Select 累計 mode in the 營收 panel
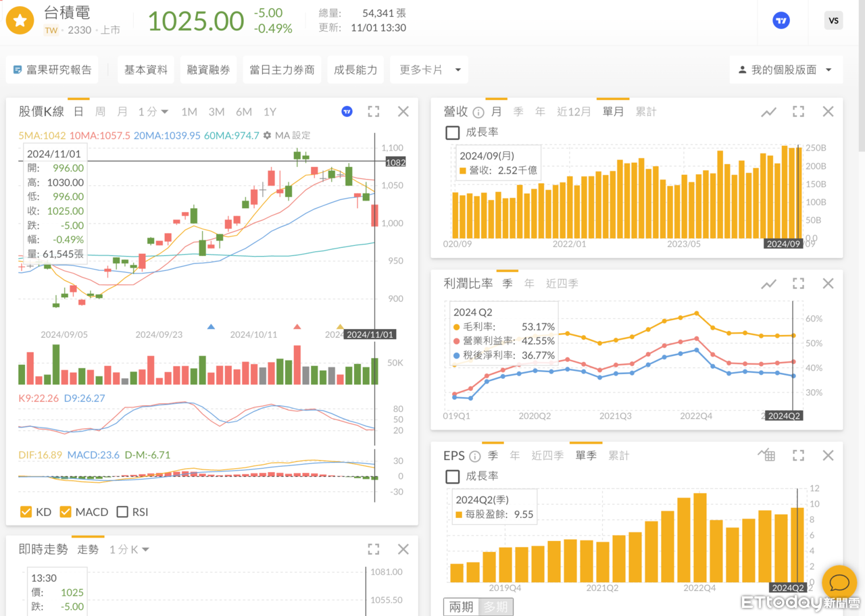 coord(646,112)
